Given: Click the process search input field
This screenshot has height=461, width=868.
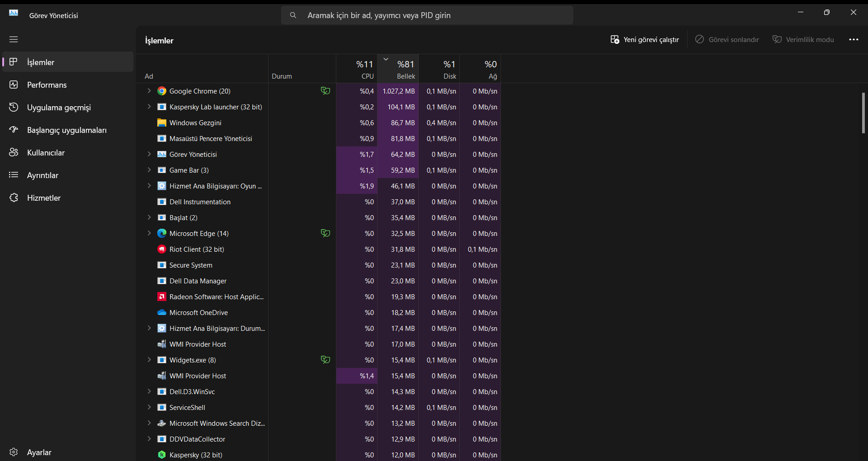Looking at the screenshot, I should [427, 15].
